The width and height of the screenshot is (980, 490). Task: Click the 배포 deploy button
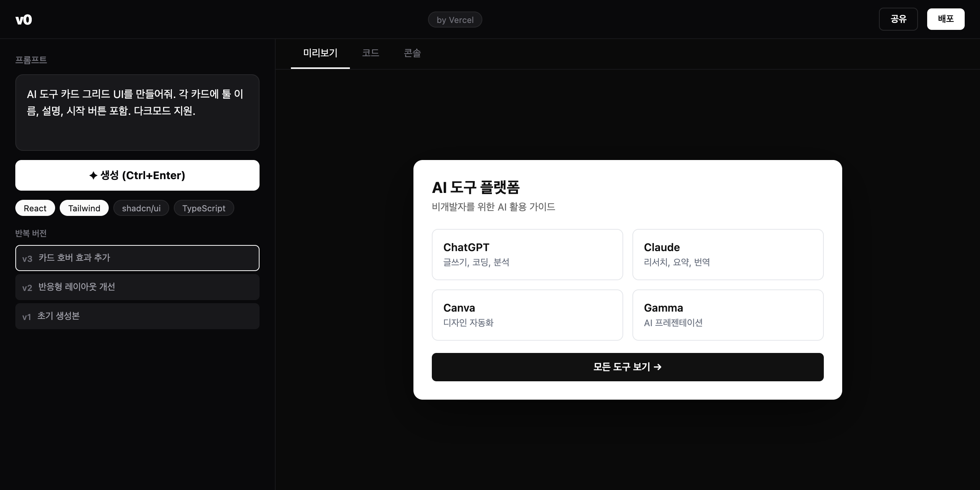[x=946, y=19]
